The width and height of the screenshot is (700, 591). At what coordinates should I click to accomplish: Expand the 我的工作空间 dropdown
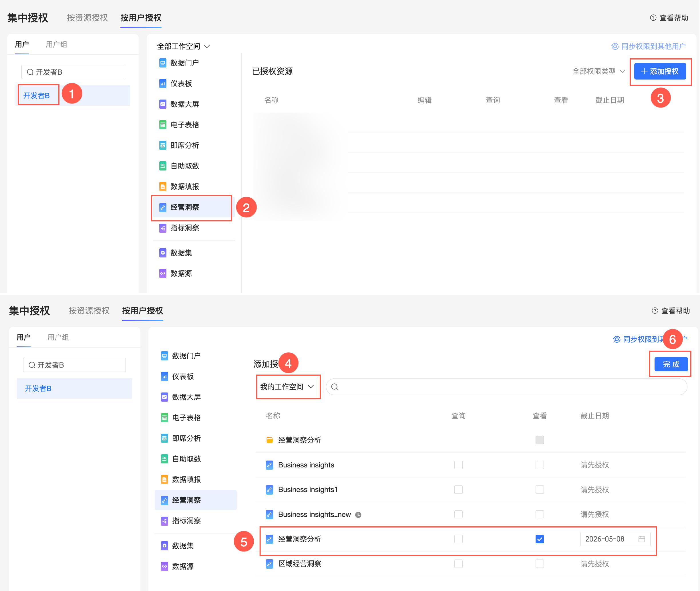coord(287,387)
